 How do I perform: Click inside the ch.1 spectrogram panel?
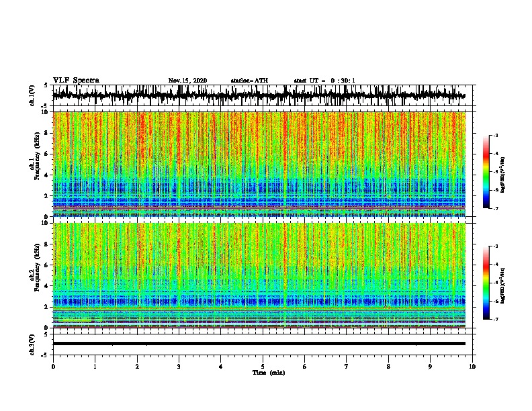point(259,164)
